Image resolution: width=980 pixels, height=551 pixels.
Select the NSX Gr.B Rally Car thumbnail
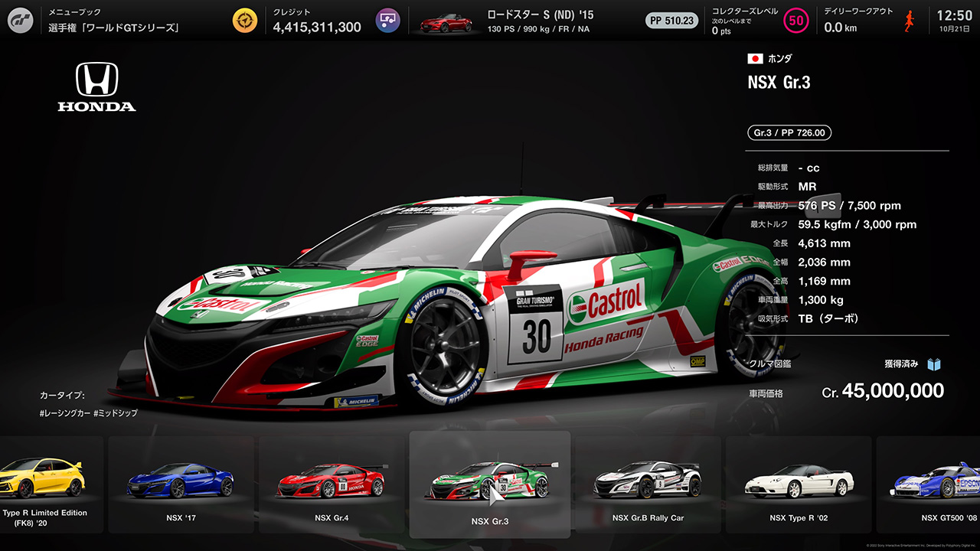point(648,484)
